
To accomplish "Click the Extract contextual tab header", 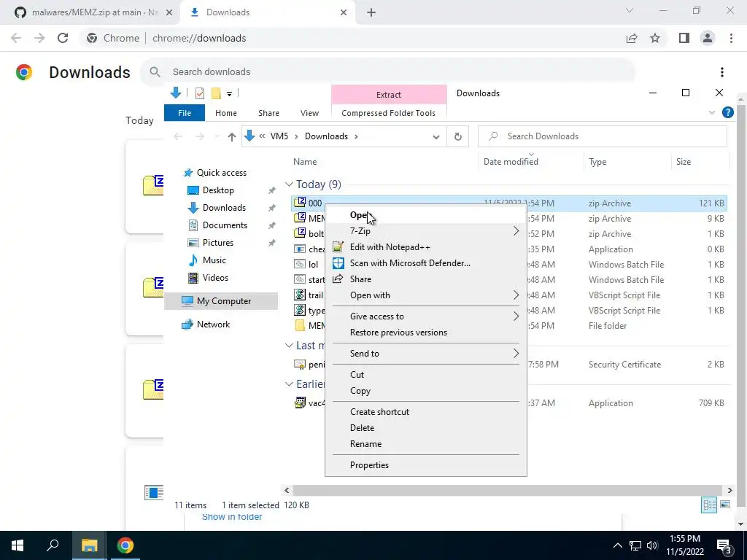I will [389, 95].
